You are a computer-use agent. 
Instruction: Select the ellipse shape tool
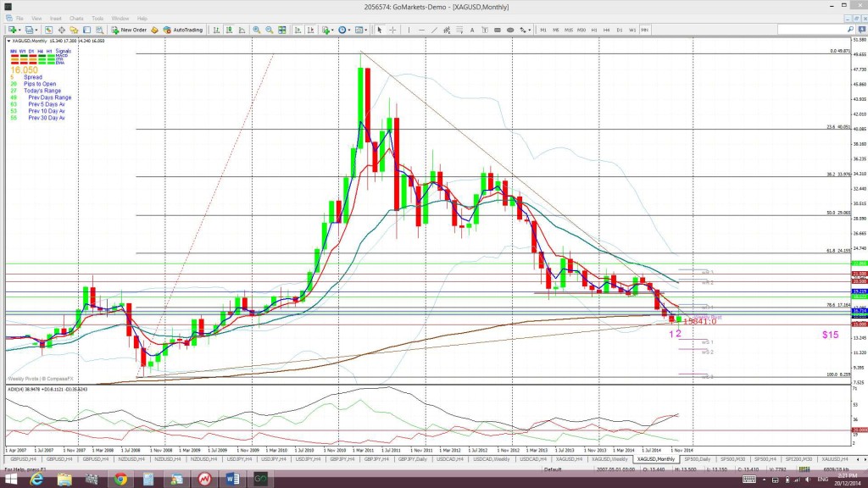(x=510, y=30)
